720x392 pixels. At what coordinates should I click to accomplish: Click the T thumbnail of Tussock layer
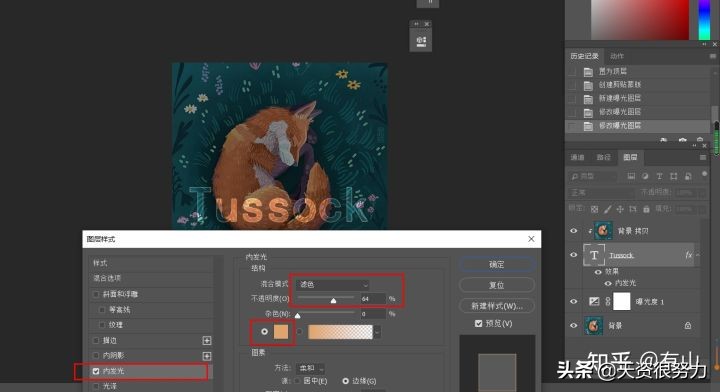click(x=594, y=255)
